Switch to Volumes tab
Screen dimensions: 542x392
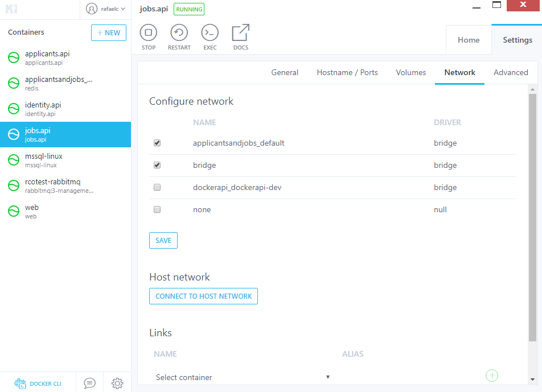[410, 72]
